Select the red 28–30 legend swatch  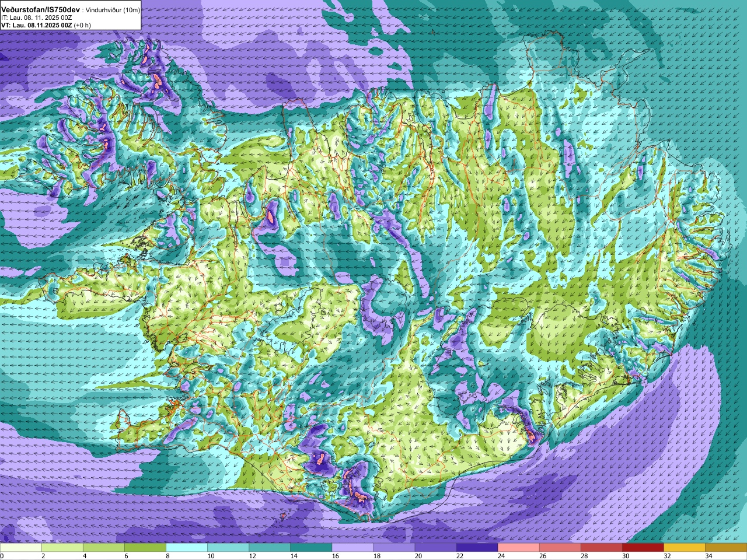coord(601,548)
